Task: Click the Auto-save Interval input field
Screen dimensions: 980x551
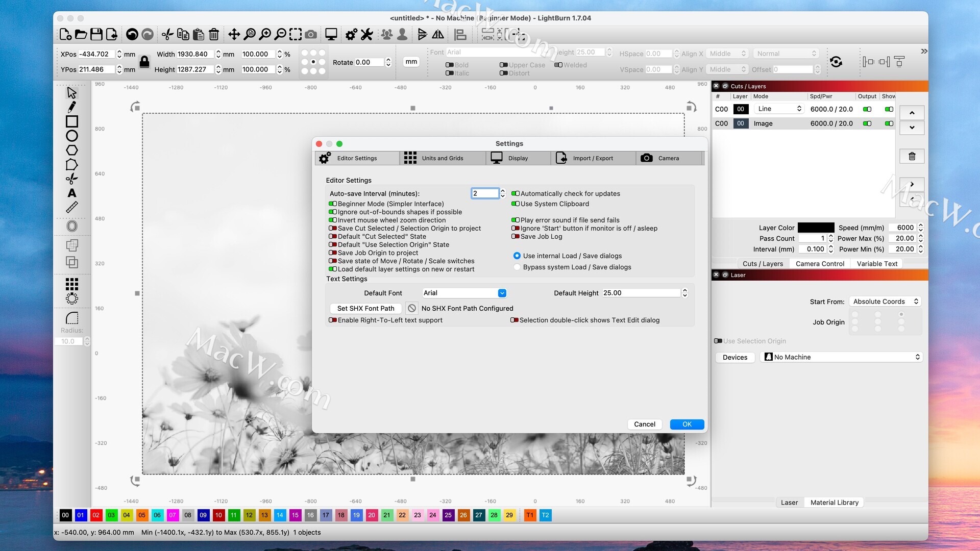Action: coord(484,193)
